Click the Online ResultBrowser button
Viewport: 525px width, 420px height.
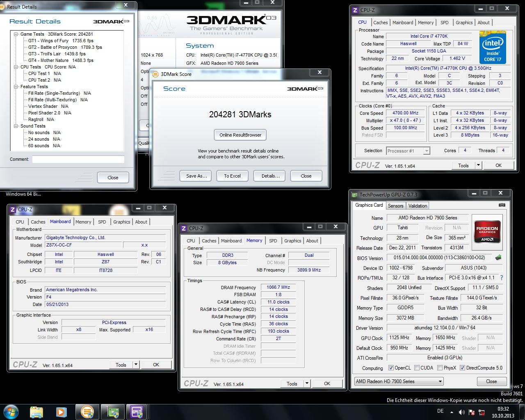tap(240, 135)
